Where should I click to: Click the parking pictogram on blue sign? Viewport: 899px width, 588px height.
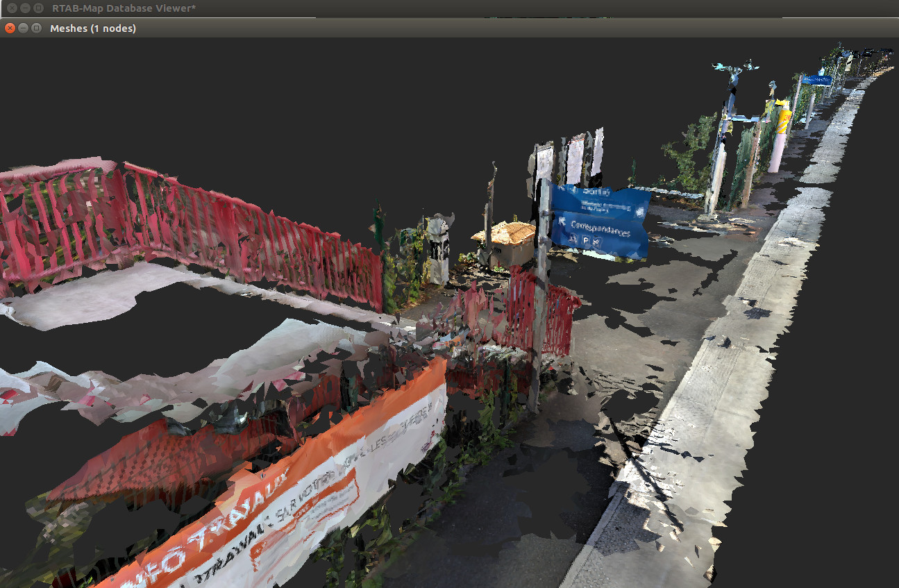coord(585,240)
